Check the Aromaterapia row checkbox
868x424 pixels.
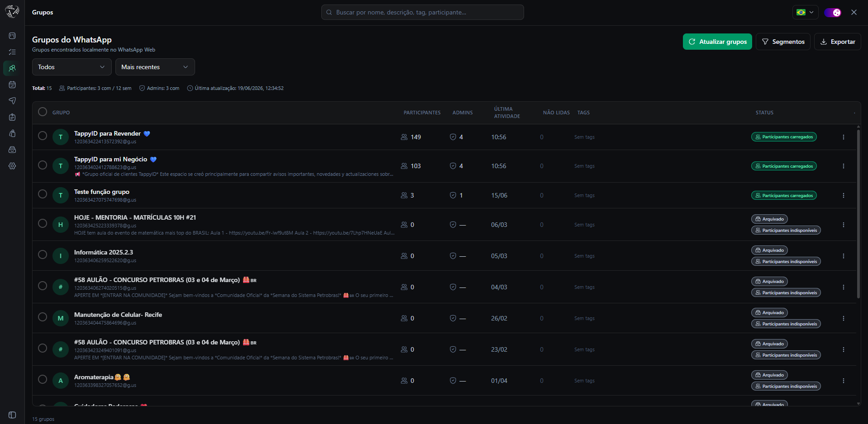43,379
